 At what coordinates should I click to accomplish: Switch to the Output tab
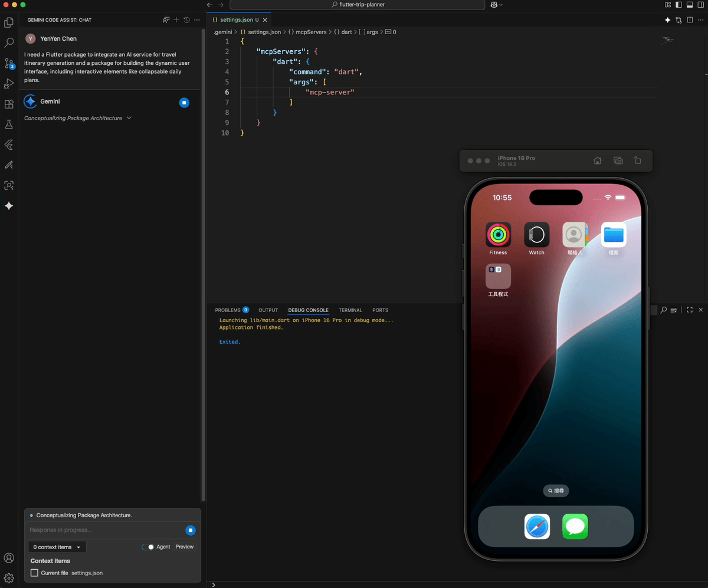click(268, 310)
